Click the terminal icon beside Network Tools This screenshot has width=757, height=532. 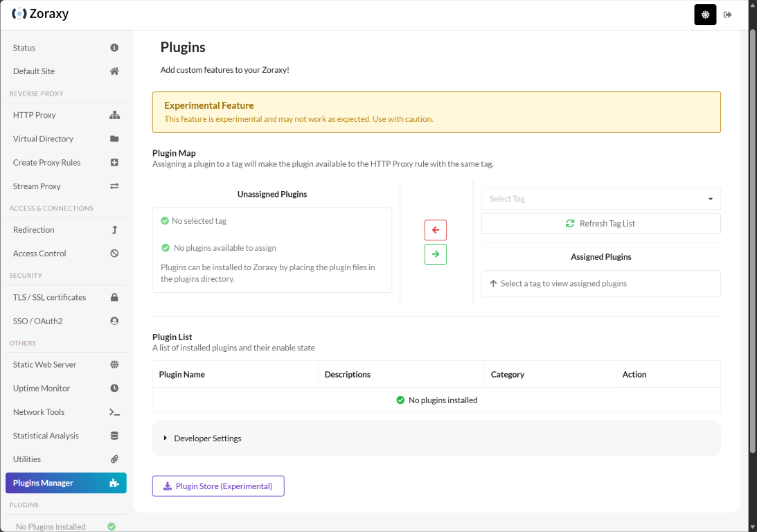(x=114, y=412)
